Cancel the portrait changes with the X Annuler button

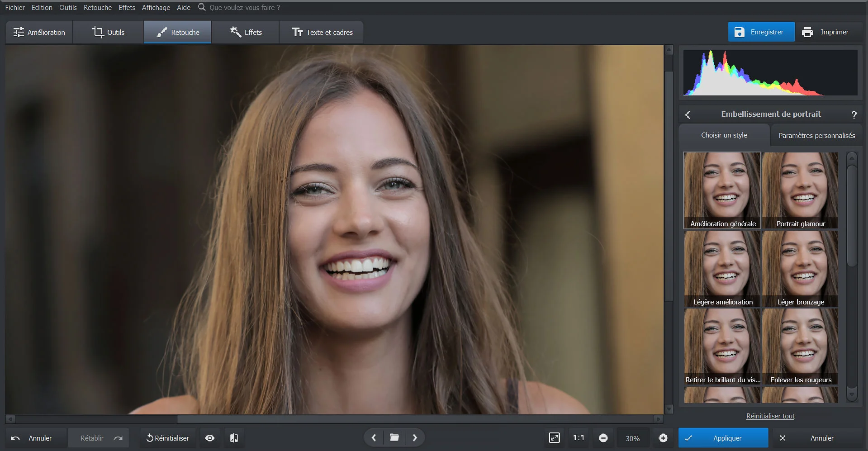[816, 438]
